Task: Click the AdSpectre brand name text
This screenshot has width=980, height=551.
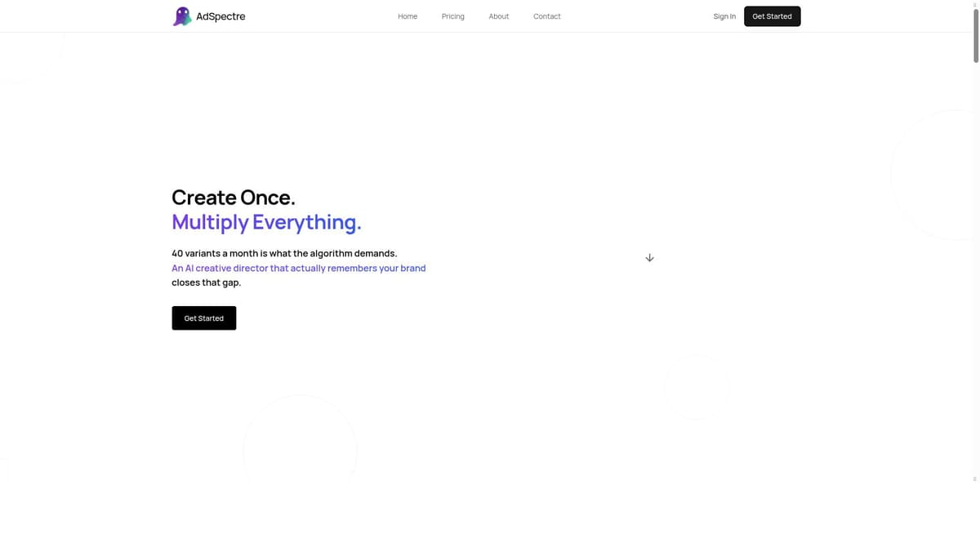Action: (220, 16)
